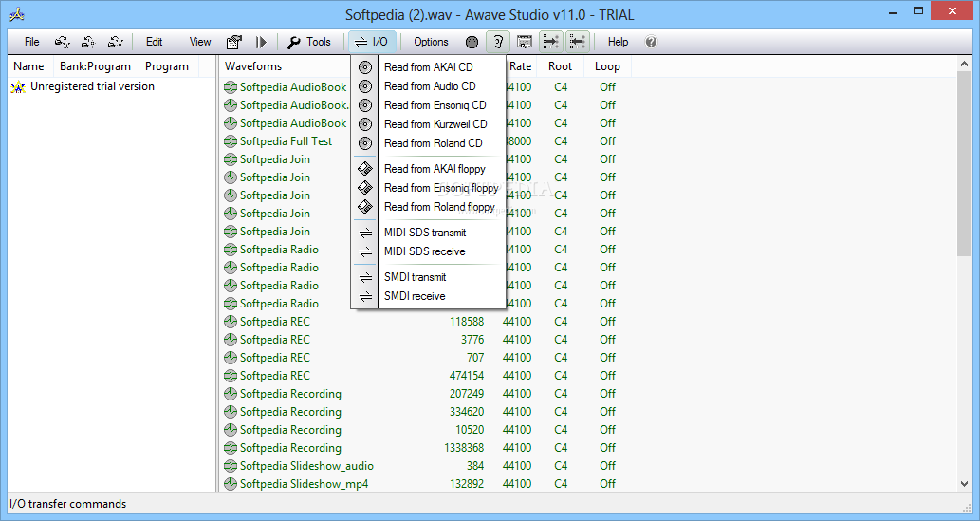Open the Tools menu
This screenshot has width=980, height=521.
(x=309, y=42)
